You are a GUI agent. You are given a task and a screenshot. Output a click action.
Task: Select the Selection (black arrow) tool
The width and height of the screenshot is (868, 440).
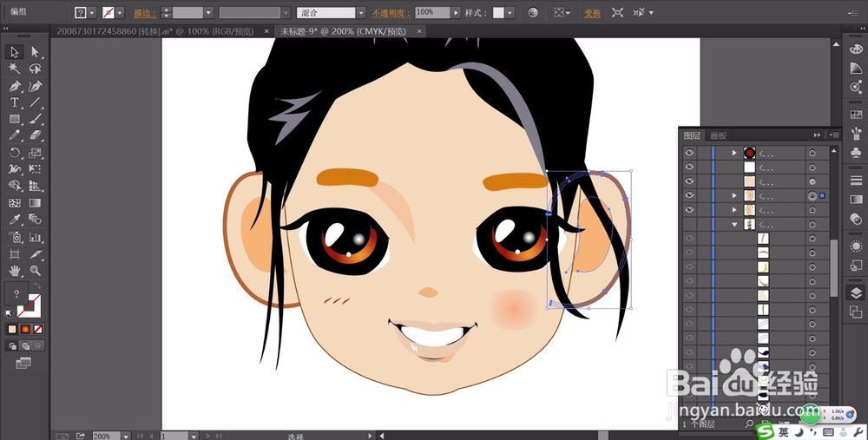(x=15, y=52)
